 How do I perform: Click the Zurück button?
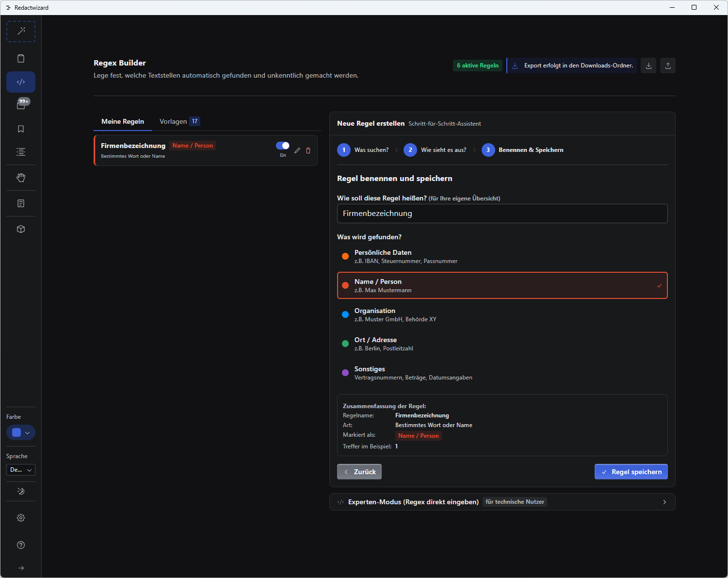pos(359,472)
